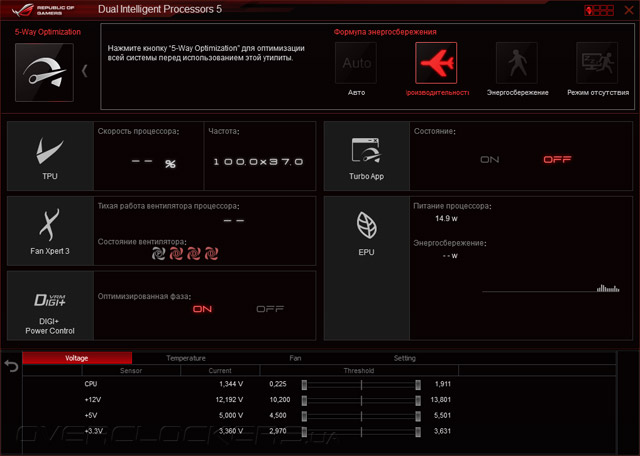Click the Sensor column header
640x456 pixels.
(x=131, y=371)
